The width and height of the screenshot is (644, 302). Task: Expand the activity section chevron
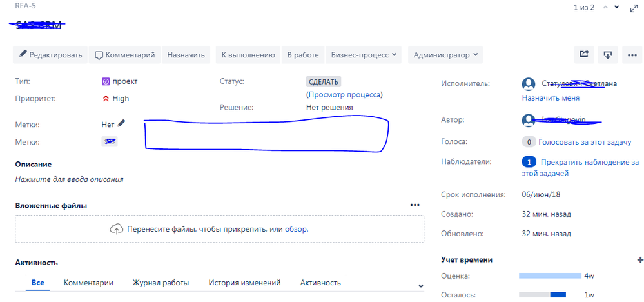[x=421, y=285]
